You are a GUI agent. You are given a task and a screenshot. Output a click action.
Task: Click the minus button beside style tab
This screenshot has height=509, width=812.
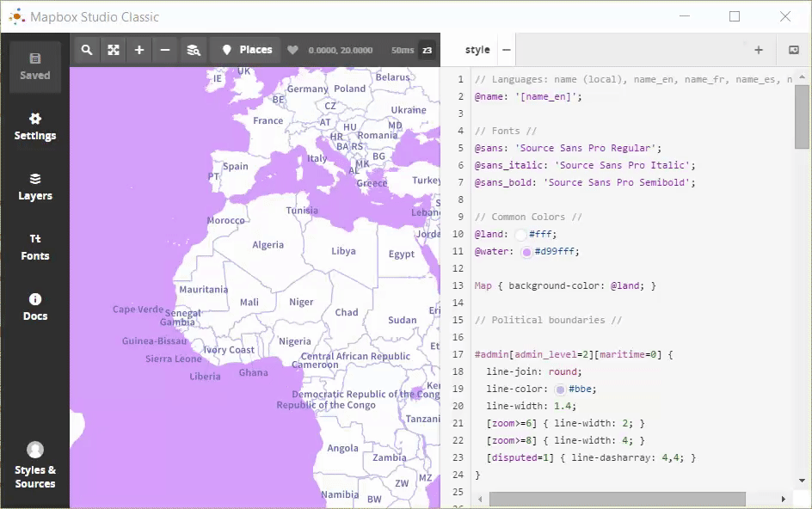point(507,50)
